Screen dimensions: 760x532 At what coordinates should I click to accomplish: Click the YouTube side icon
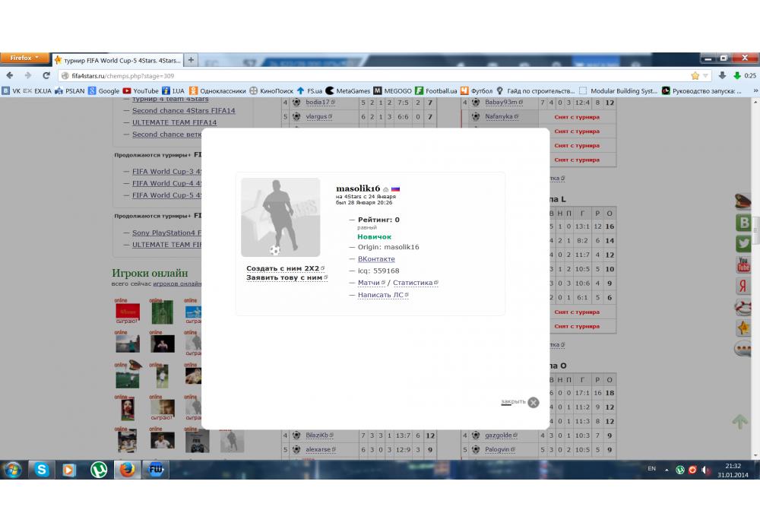(x=743, y=264)
